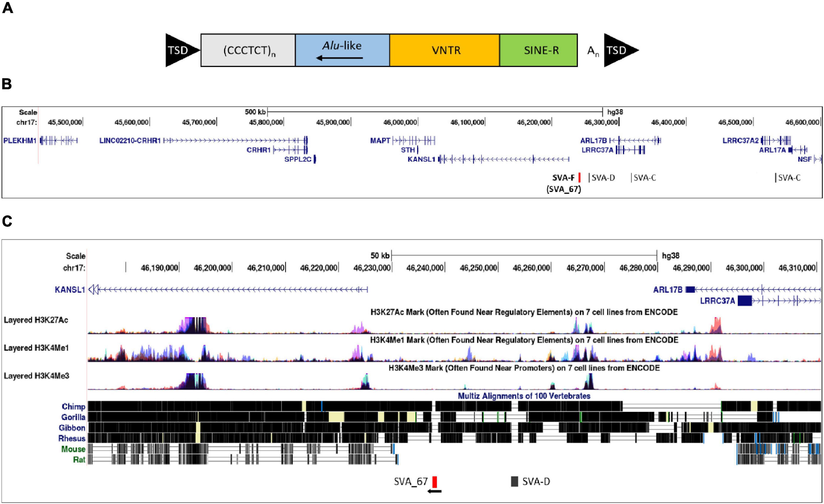The width and height of the screenshot is (824, 504).
Task: Click the SVA-D label in panel B
Action: 603,178
